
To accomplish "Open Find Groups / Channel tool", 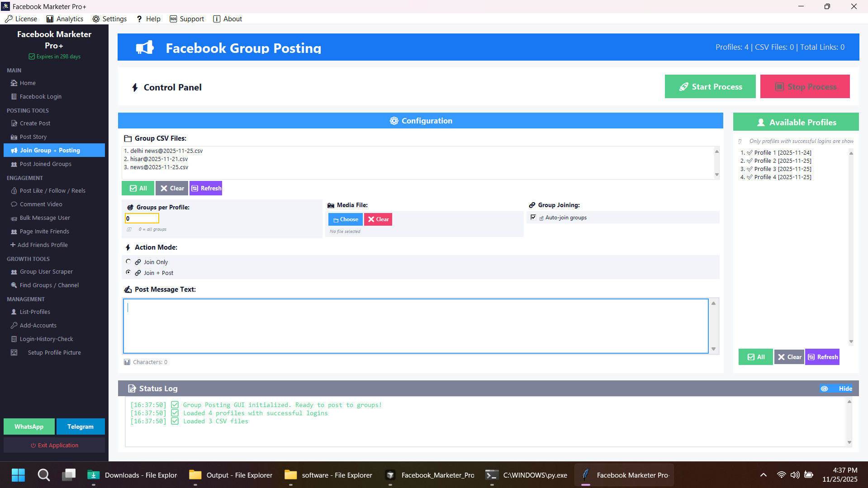I will [48, 285].
